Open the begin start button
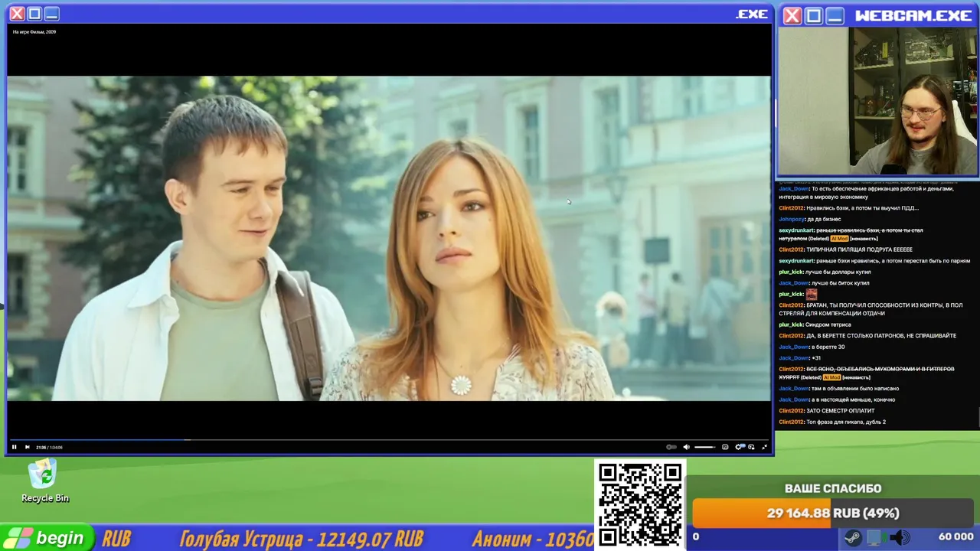 point(46,538)
